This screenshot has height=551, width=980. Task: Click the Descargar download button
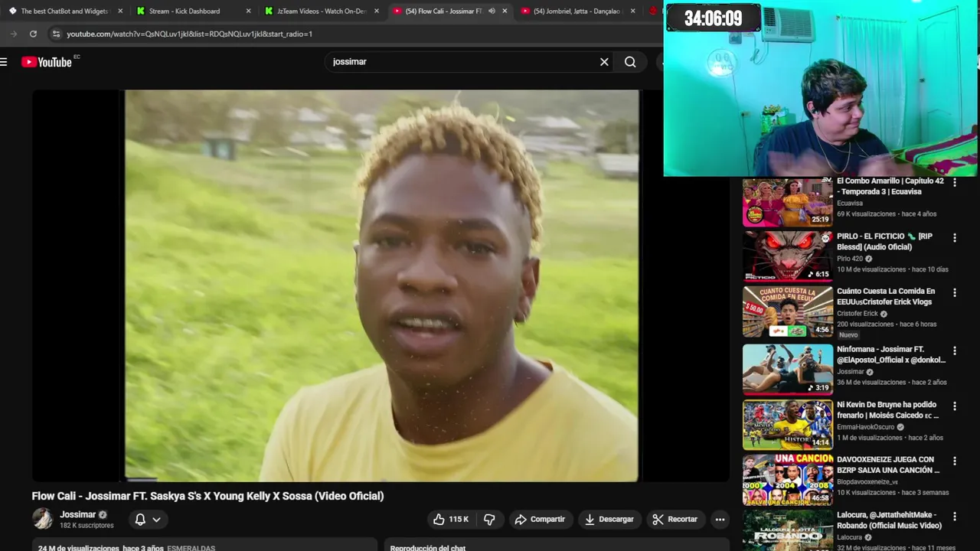pyautogui.click(x=609, y=519)
